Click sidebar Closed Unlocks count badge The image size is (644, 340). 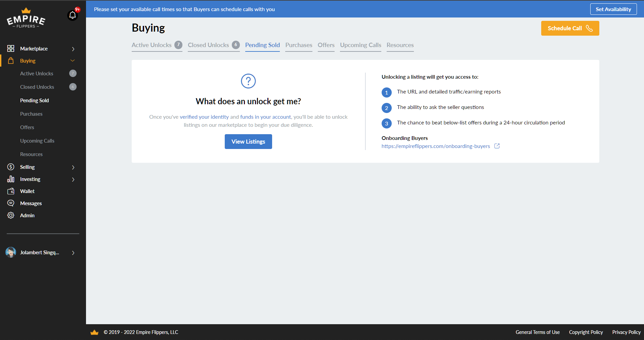[73, 87]
